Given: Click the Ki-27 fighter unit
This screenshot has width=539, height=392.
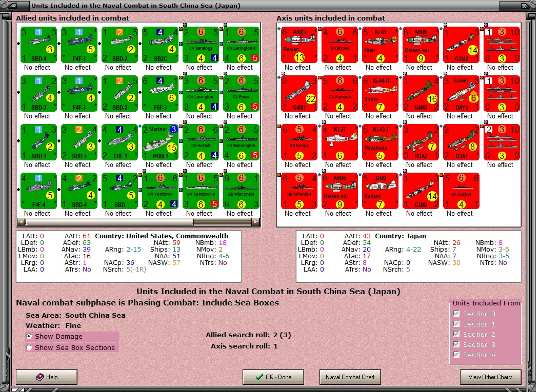Looking at the screenshot, I should pos(340,142).
